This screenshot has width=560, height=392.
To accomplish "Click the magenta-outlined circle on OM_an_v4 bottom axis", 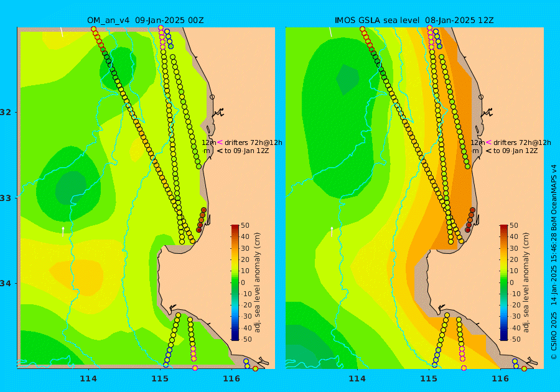I will coord(195,368).
